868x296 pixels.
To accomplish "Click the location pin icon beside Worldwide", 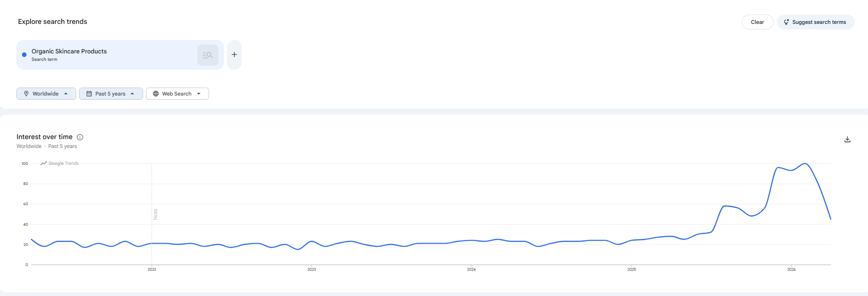I will (26, 94).
